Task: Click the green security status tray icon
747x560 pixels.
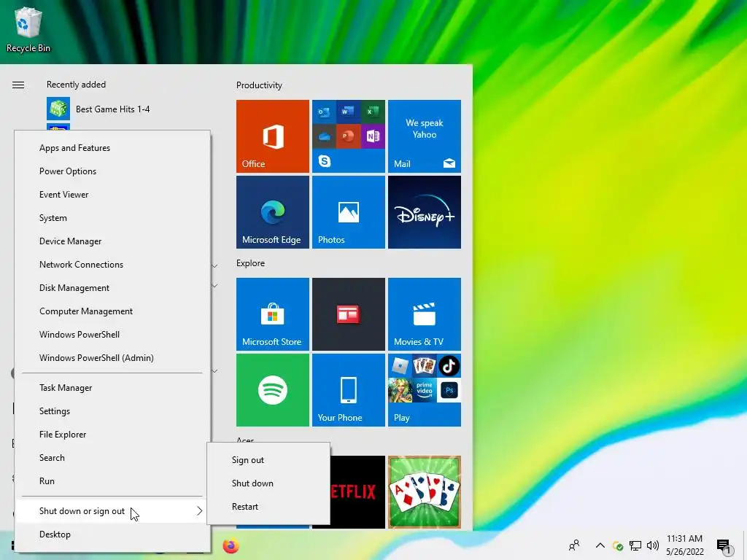Action: (618, 545)
